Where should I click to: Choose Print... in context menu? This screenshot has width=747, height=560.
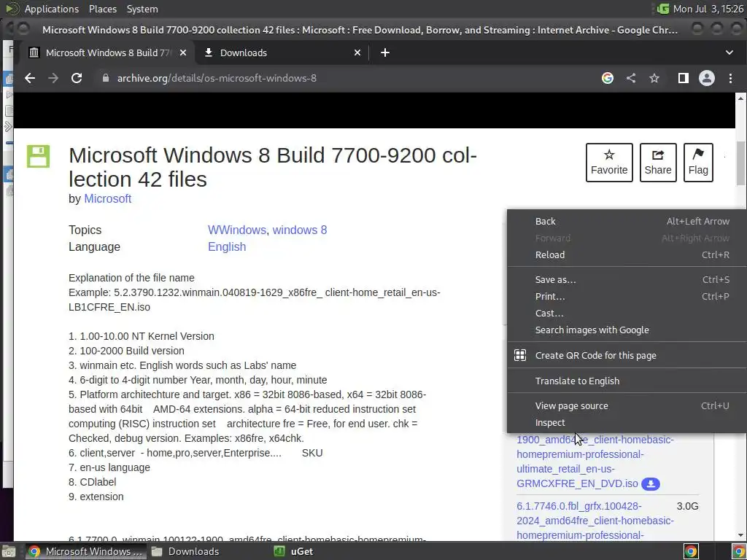[x=627, y=296]
